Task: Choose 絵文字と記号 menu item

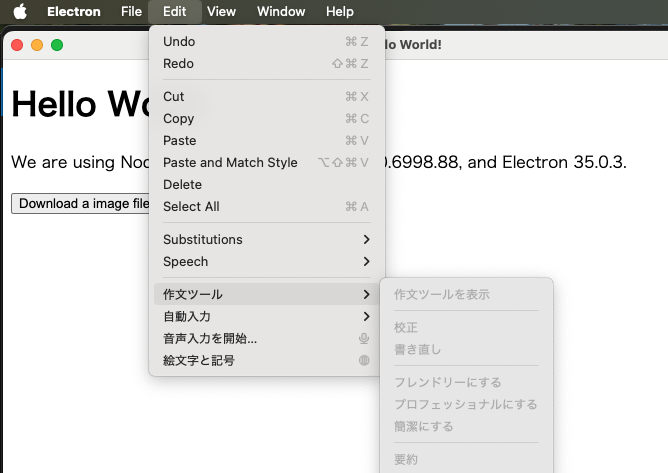Action: point(267,361)
